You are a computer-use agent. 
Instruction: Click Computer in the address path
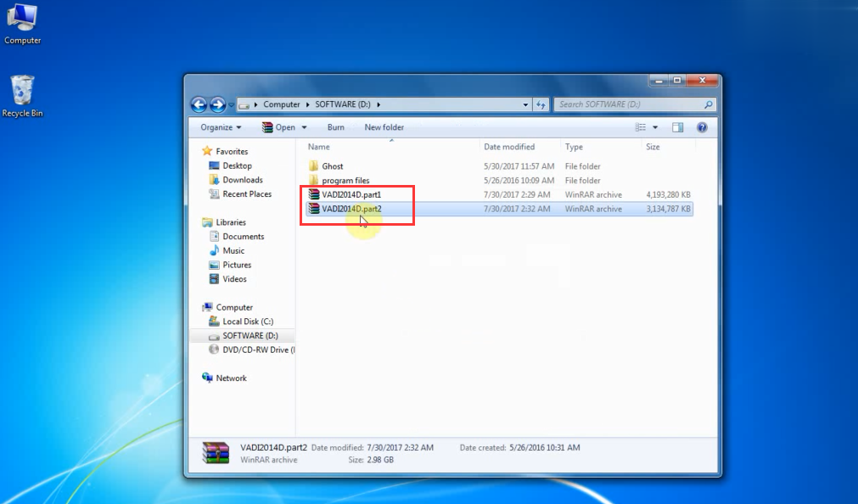(281, 104)
